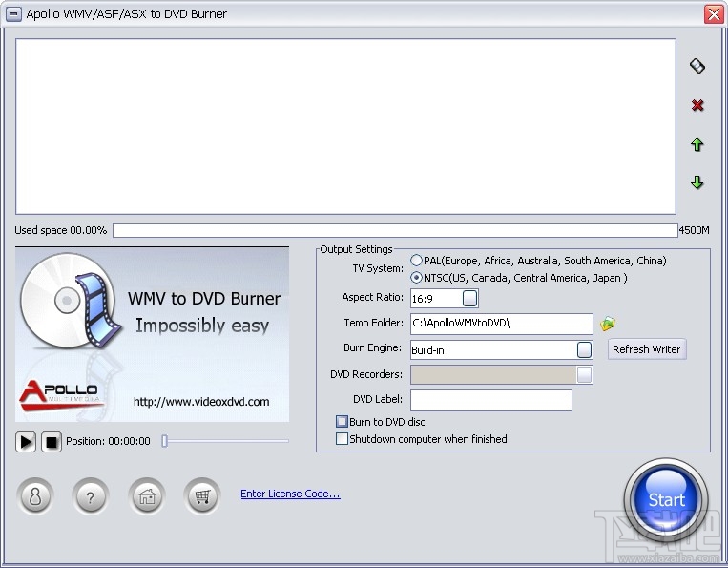Select NTSC TV system option
The height and width of the screenshot is (568, 728).
coord(416,278)
